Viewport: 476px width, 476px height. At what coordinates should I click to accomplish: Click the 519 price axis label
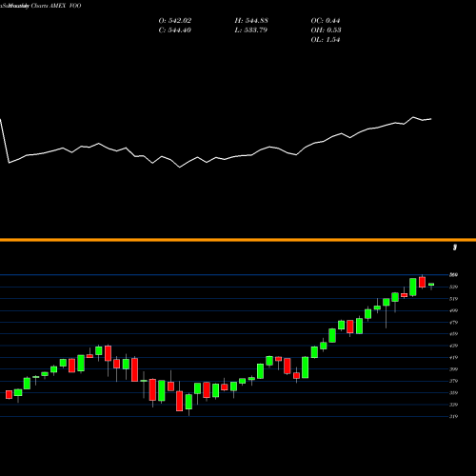[454, 299]
